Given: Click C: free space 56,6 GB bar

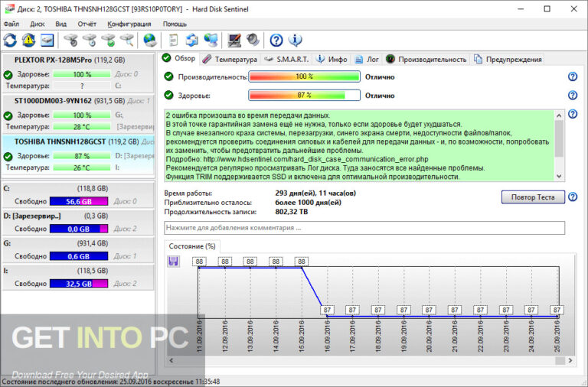Looking at the screenshot, I should pyautogui.click(x=79, y=201).
